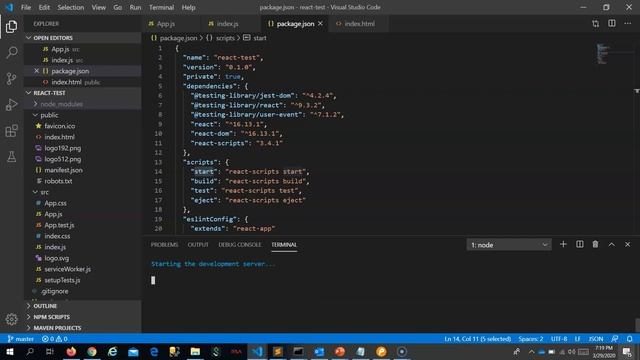
Task: Collapse the Open Editors section
Action: click(x=83, y=38)
